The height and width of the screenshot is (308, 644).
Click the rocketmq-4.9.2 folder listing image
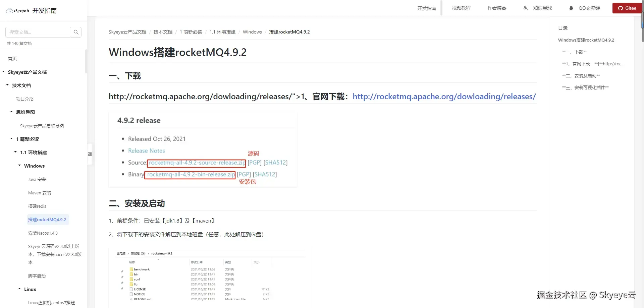[x=210, y=278]
